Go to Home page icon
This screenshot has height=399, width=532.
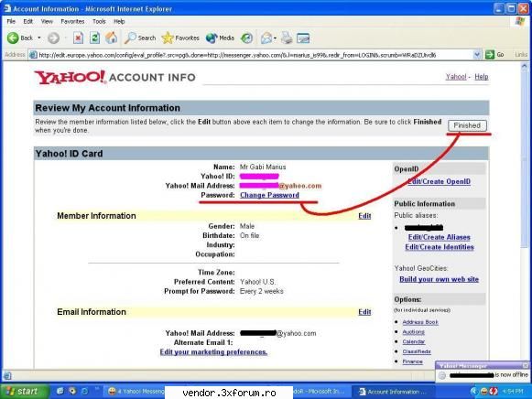coord(111,38)
